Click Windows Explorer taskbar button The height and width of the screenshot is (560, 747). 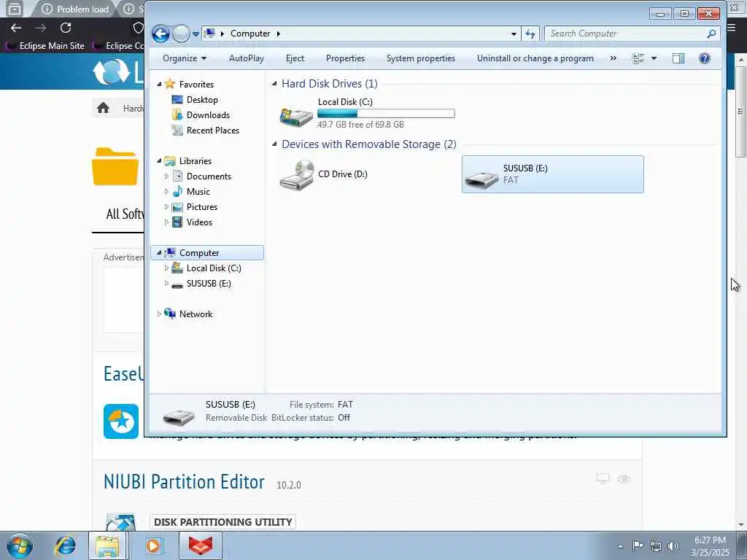tap(108, 545)
